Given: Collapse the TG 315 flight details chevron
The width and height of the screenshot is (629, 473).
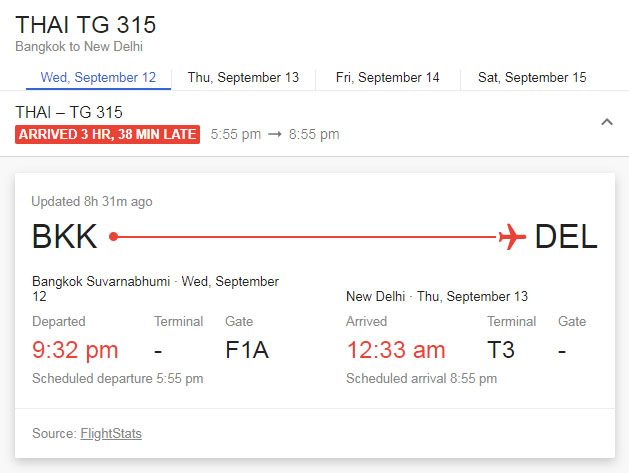Looking at the screenshot, I should point(607,122).
